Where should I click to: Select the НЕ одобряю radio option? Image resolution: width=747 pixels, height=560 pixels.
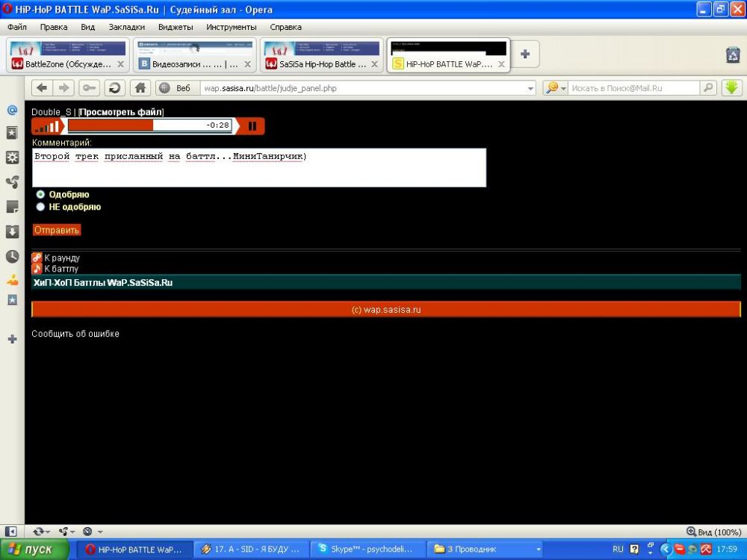point(40,207)
